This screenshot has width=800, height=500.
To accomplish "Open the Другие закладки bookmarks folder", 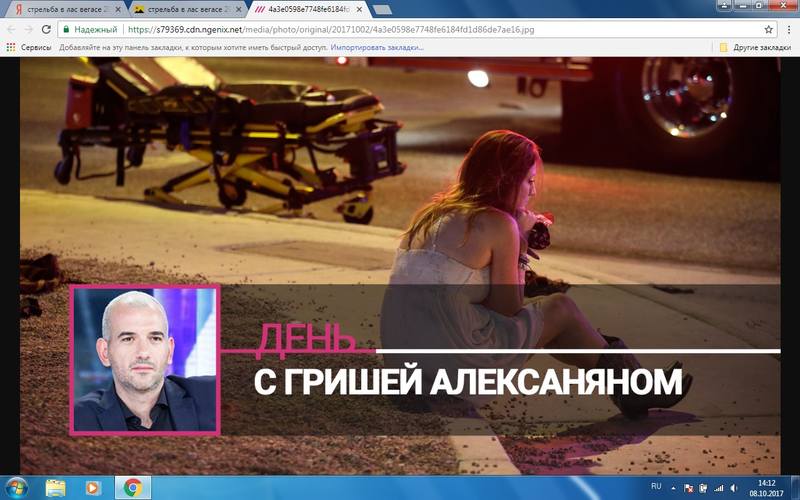I will 755,47.
